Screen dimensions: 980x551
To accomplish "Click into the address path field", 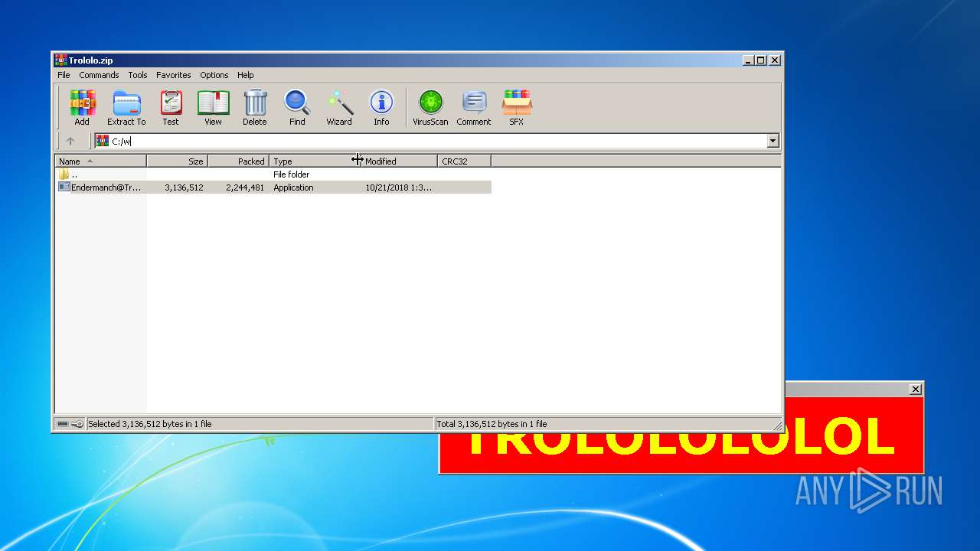I will (437, 141).
